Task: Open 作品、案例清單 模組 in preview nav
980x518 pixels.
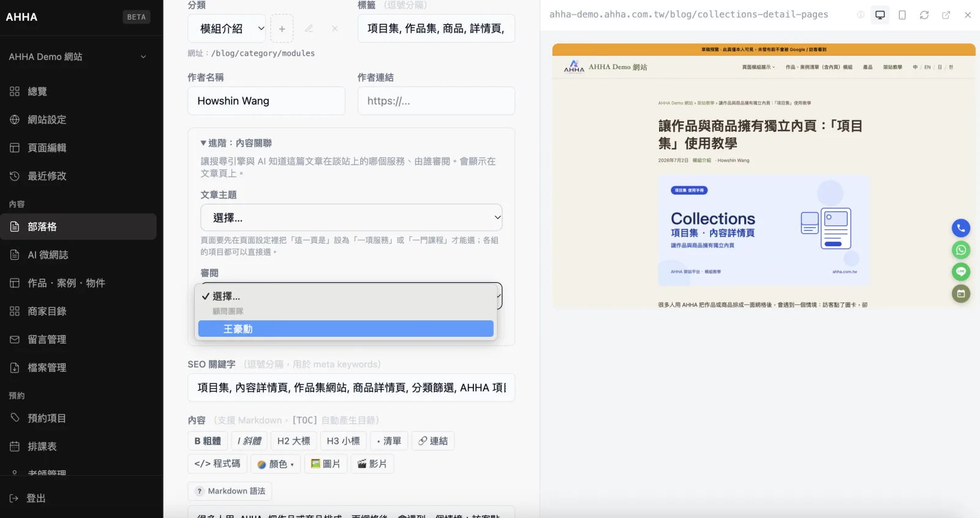Action: [x=819, y=67]
